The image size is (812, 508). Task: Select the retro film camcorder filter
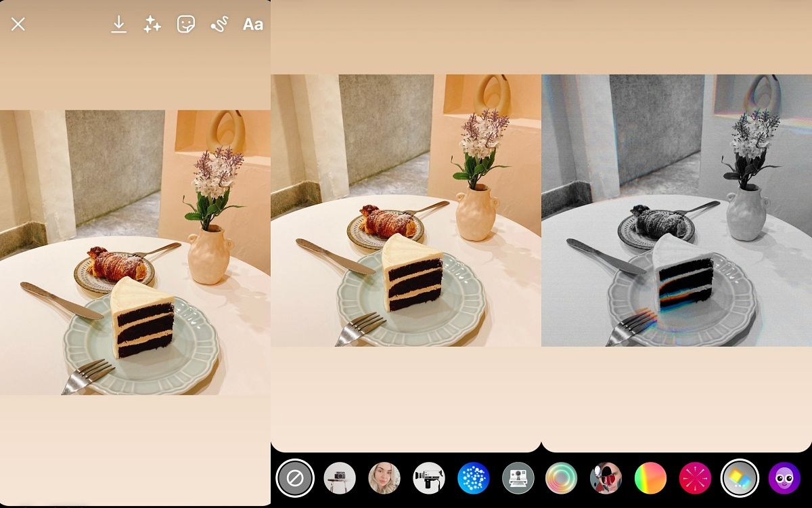(x=428, y=478)
